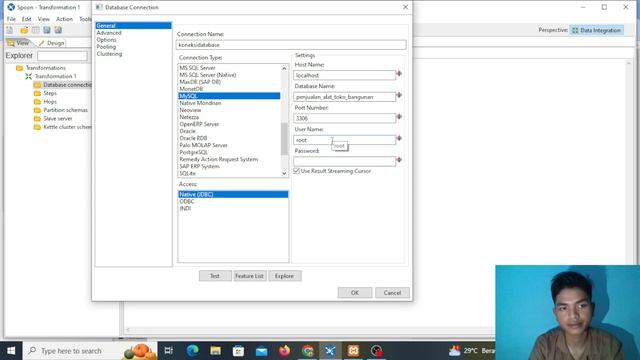Viewport: 640px width, 360px height.
Task: Switch to Spoon app on taskbar
Action: pos(330,351)
